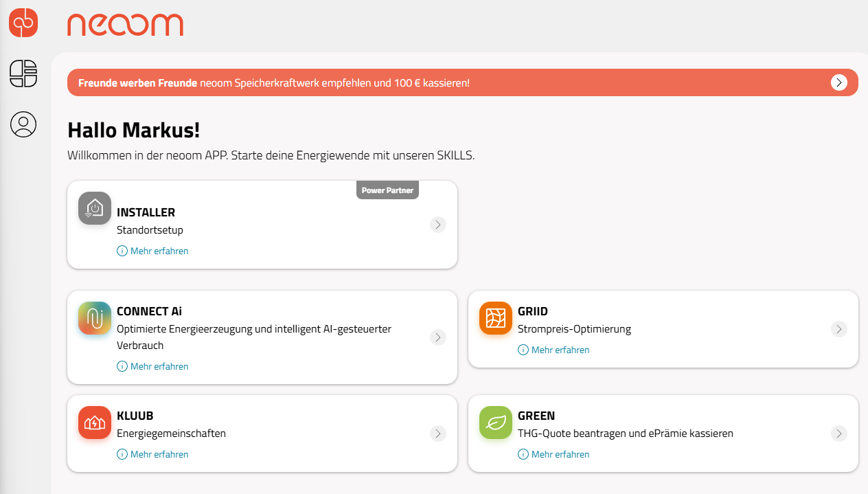Click the neoom app logo icon in sidebar
Viewport: 868px width, 494px height.
point(23,23)
